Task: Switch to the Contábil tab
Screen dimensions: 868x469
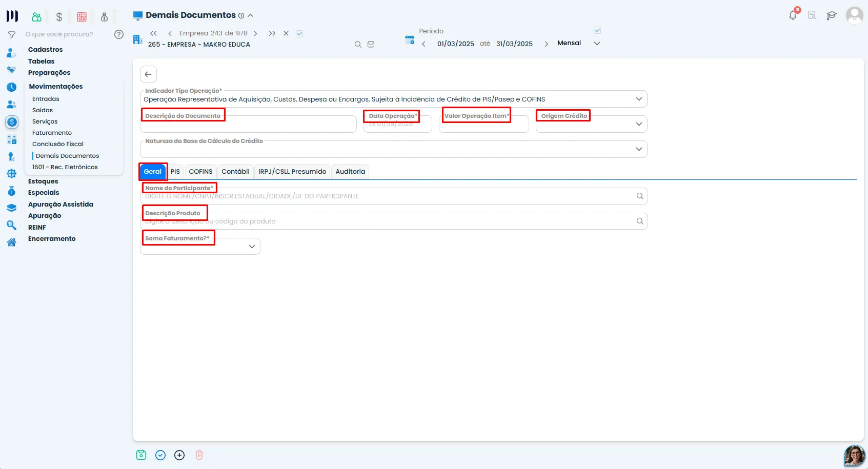Action: click(x=235, y=172)
